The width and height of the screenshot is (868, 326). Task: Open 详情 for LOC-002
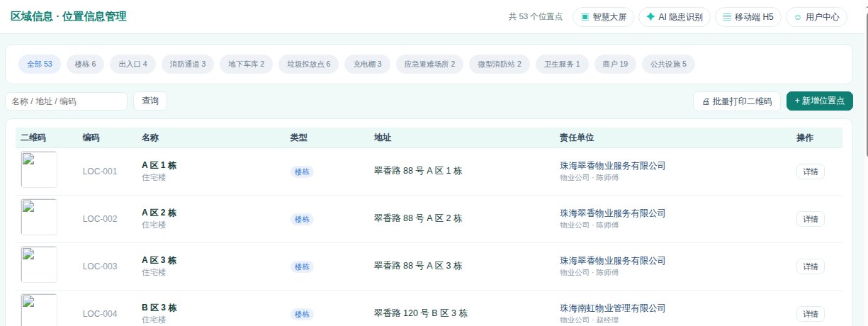(811, 219)
